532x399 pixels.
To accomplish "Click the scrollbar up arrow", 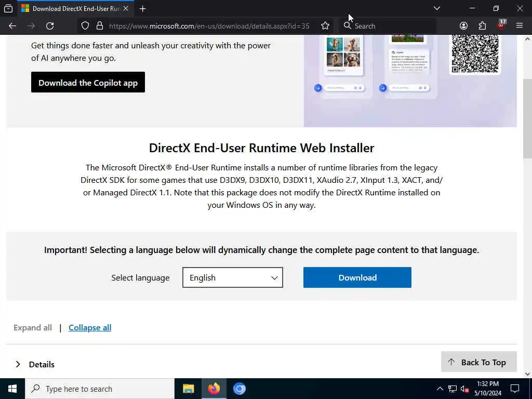I will (x=527, y=38).
